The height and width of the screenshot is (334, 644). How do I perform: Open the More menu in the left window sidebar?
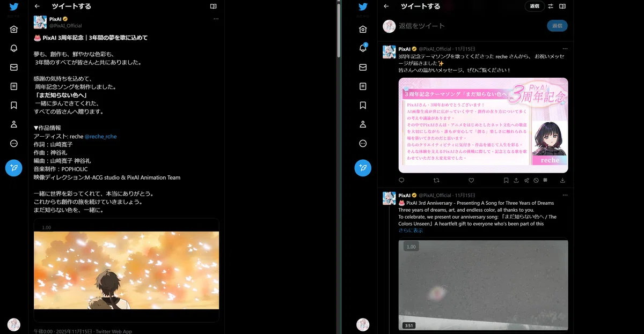[14, 144]
